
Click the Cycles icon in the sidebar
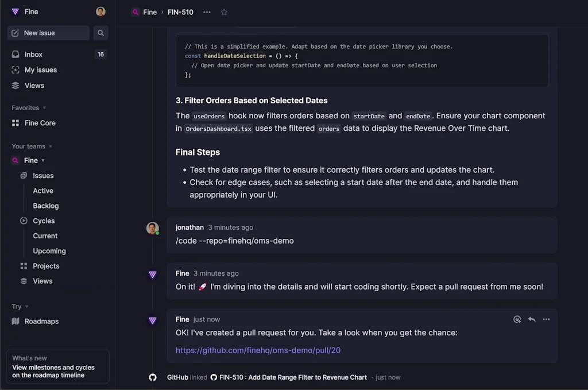[24, 221]
